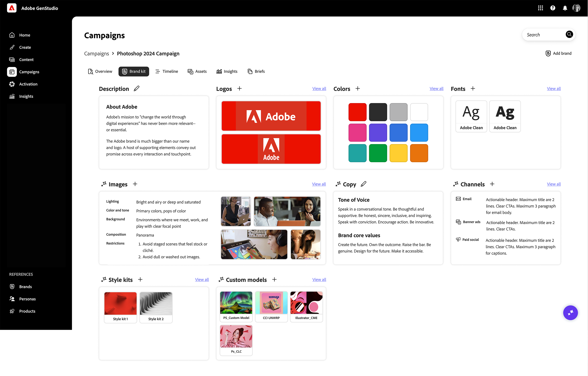Screen dimensions: 588x376
Task: Select the yellow color swatch
Action: [398, 153]
